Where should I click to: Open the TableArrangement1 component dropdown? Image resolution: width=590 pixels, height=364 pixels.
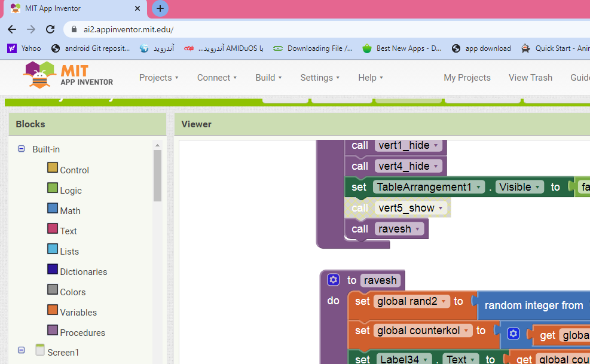[x=479, y=187]
